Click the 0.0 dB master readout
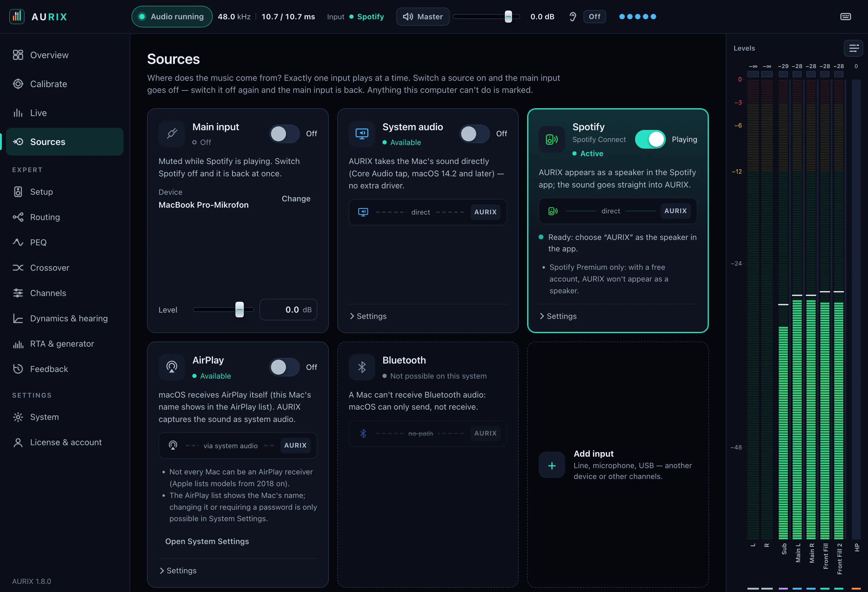This screenshot has height=592, width=868. tap(542, 17)
